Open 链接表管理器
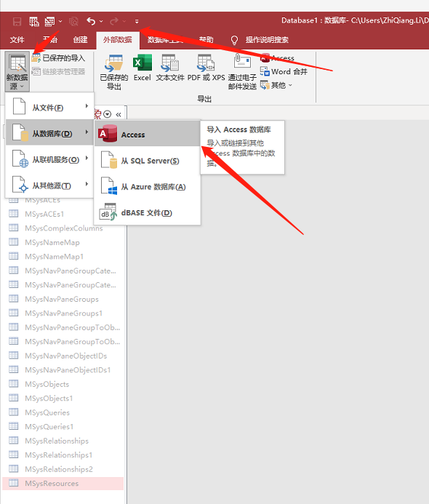The image size is (429, 504). click(58, 72)
